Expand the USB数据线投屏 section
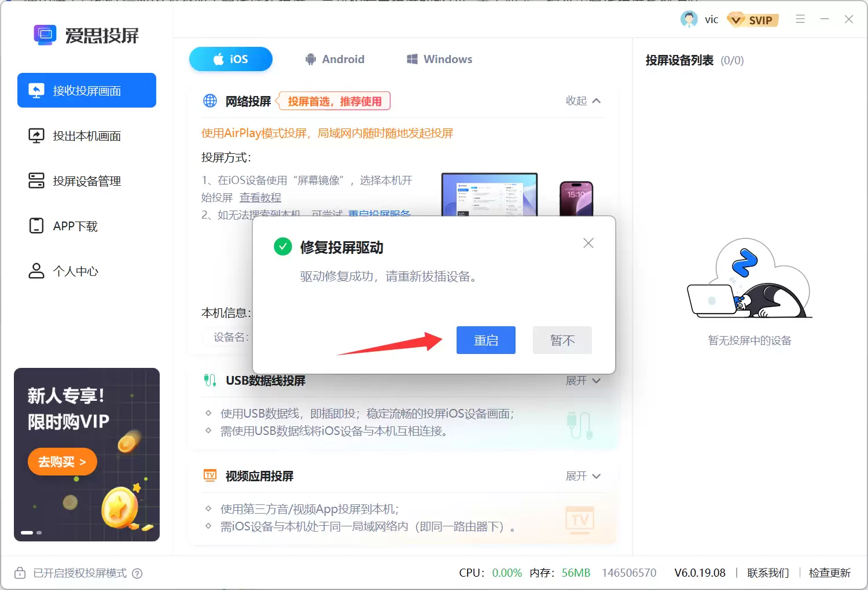Screen dimensions: 868x590 point(582,380)
